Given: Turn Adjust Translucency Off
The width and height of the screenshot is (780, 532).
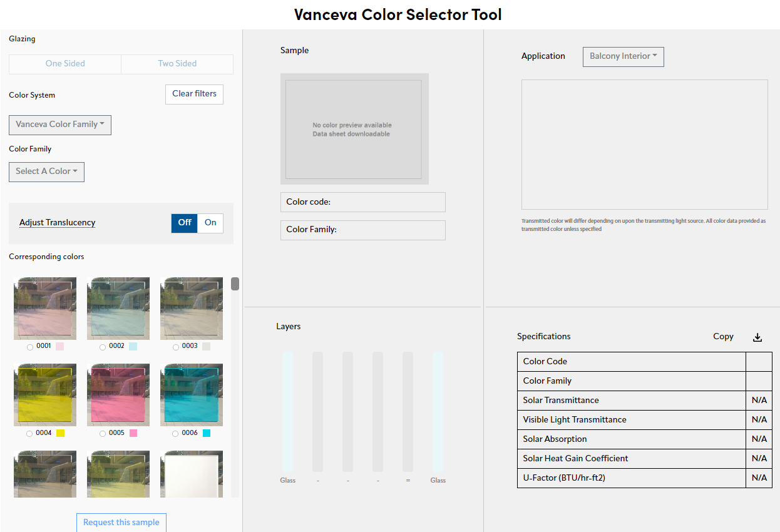Looking at the screenshot, I should coord(185,223).
